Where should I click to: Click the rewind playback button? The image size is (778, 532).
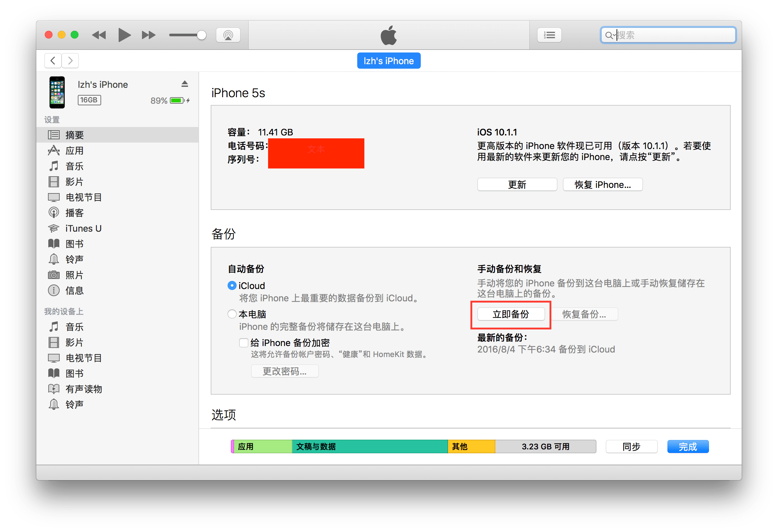99,35
